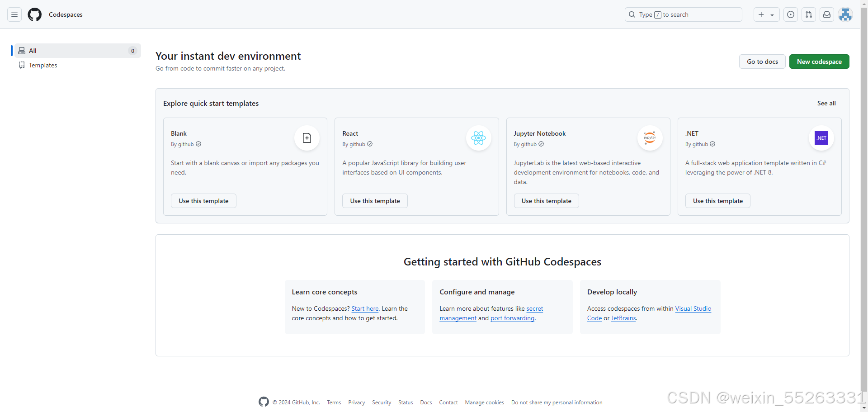Click the Configure and manage heading
This screenshot has width=868, height=412.
click(x=477, y=292)
